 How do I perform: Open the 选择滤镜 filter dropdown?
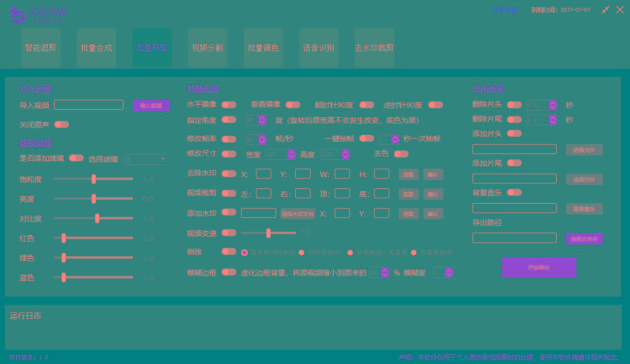click(145, 159)
